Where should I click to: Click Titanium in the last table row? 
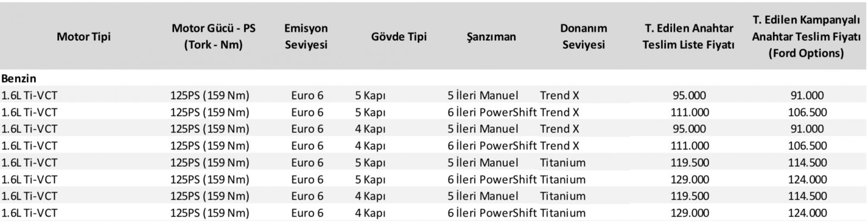click(x=563, y=213)
